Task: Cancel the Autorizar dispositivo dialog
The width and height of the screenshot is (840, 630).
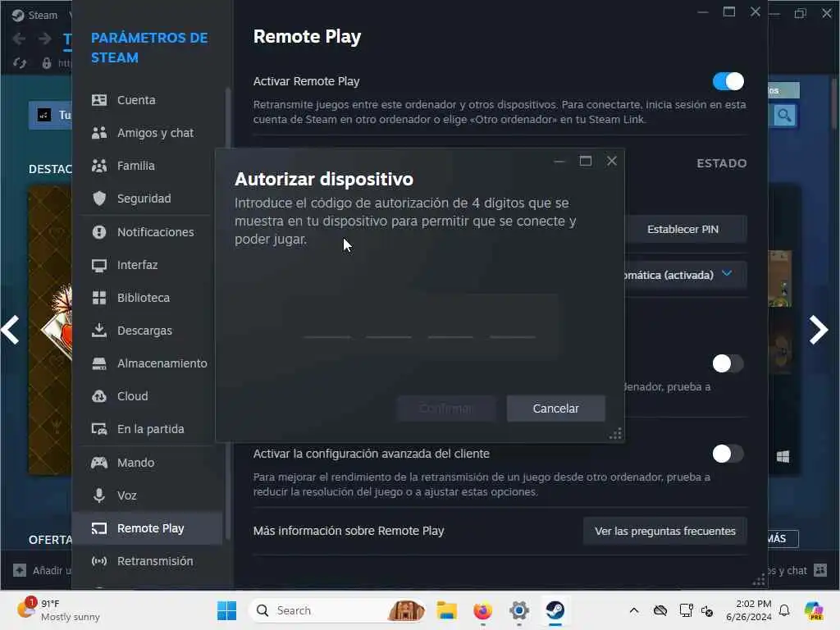Action: [x=555, y=409]
